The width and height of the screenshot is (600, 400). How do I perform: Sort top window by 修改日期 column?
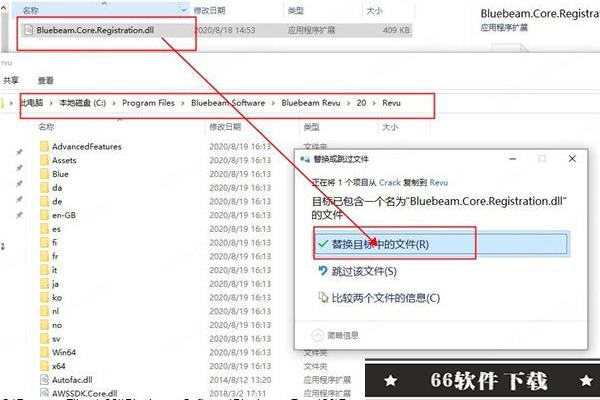[209, 11]
